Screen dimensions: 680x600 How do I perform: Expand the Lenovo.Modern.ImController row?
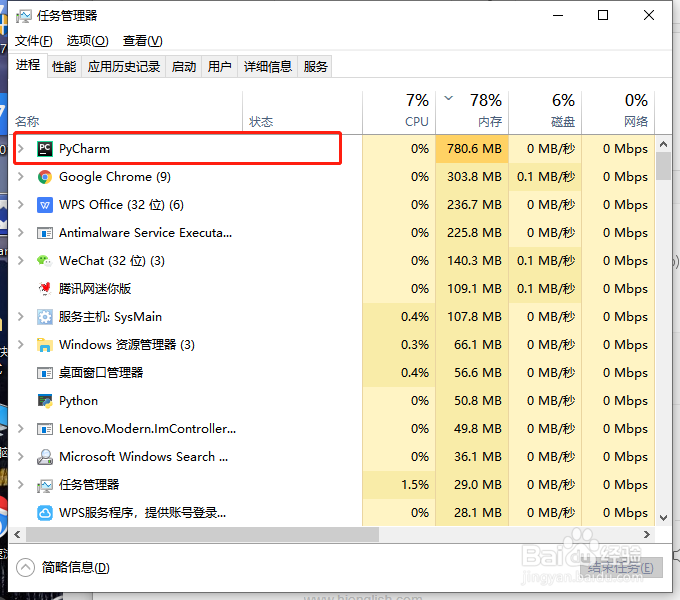pos(20,429)
